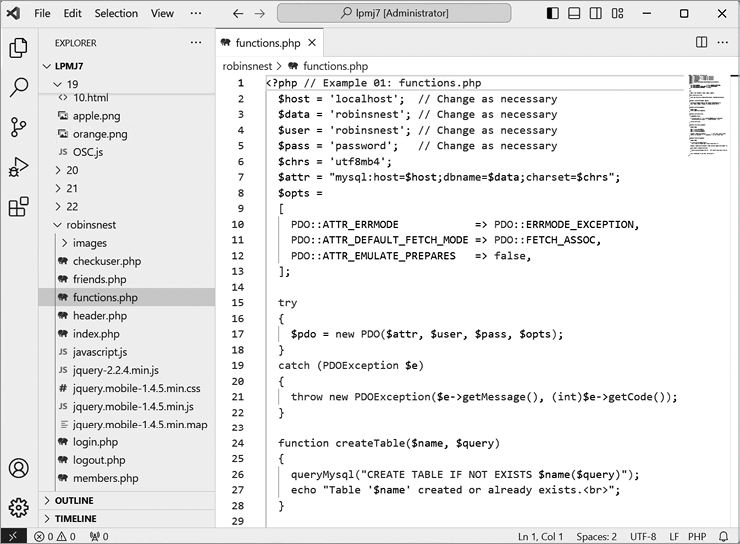The image size is (740, 544).
Task: Open the Run and Debug view
Action: (18, 167)
